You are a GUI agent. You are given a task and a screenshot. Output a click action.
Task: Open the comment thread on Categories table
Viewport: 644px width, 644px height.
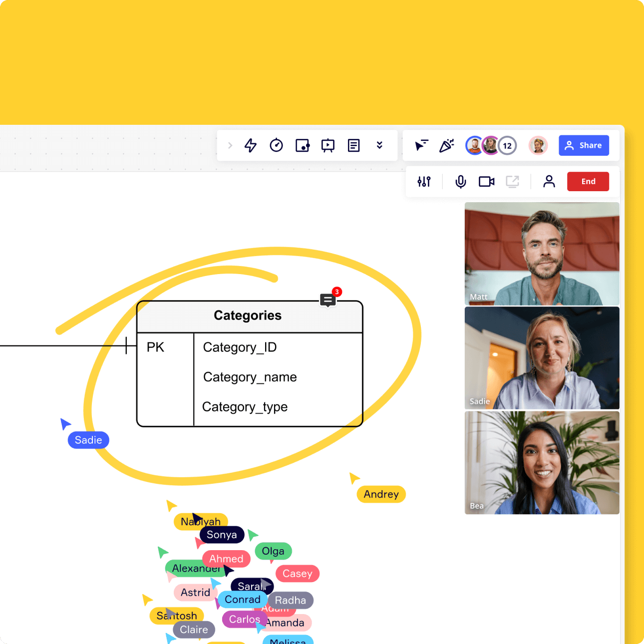point(327,300)
